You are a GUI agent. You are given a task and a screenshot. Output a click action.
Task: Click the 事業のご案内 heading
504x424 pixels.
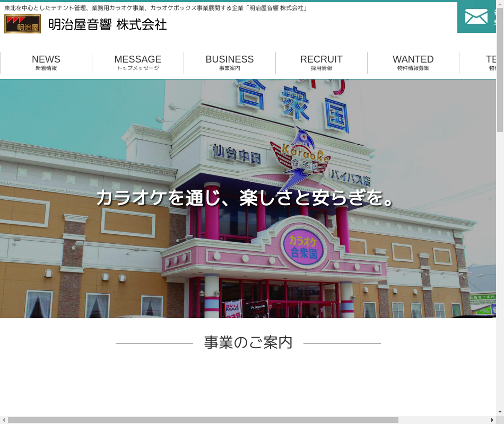point(248,342)
